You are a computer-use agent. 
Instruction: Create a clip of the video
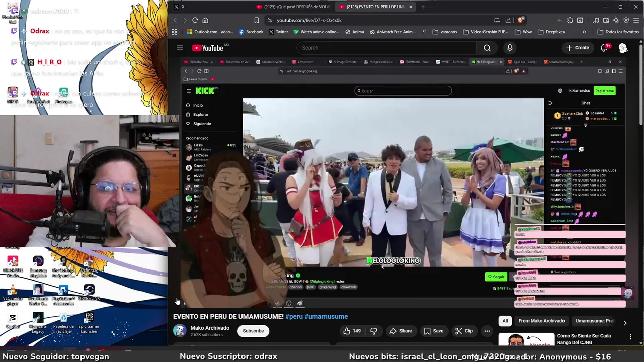(464, 331)
